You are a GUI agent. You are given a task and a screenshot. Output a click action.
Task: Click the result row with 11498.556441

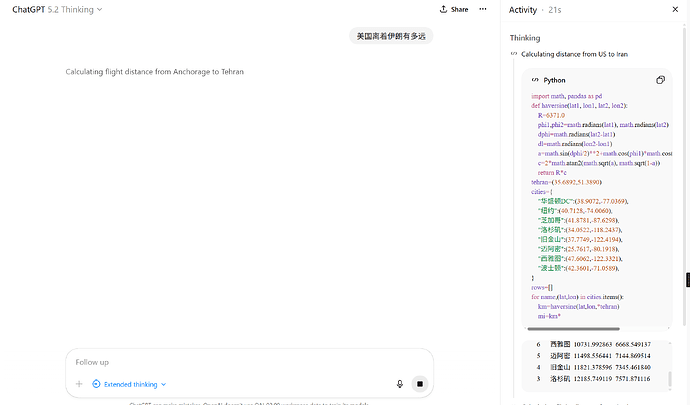593,356
